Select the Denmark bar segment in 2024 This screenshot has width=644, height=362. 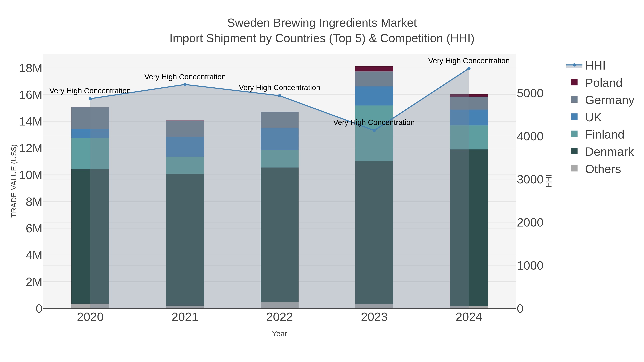coord(469,228)
